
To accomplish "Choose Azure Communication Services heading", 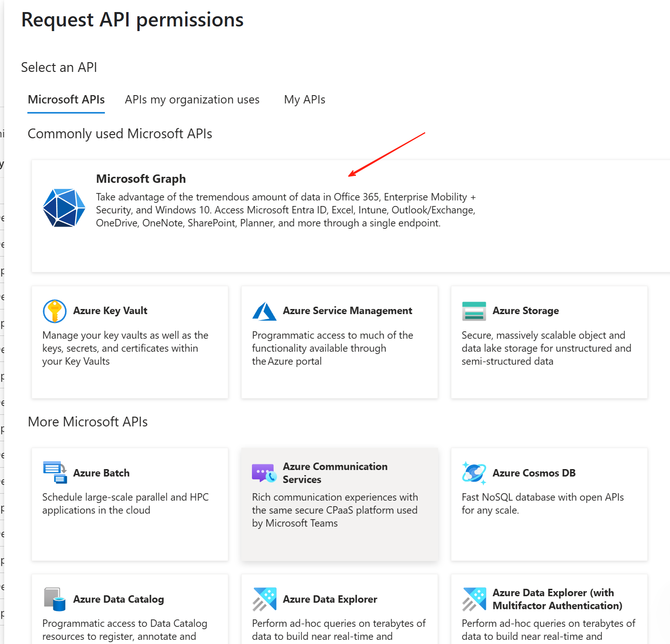I will pos(335,473).
